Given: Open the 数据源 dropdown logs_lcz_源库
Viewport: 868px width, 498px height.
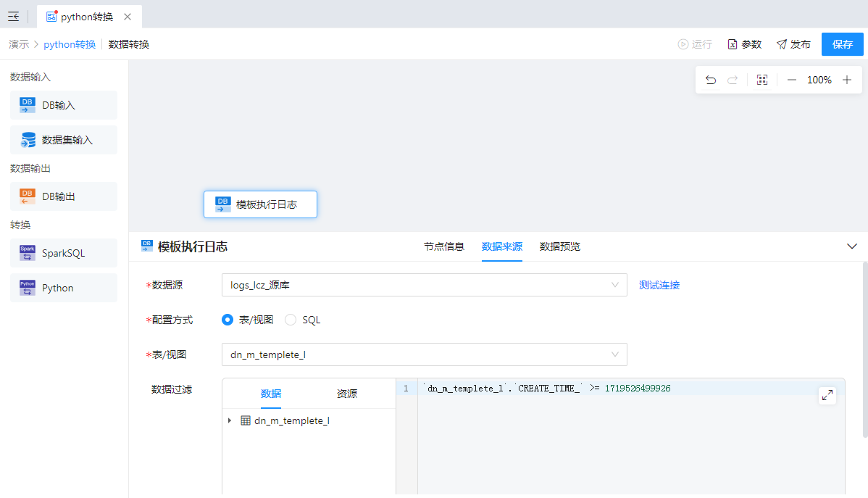Looking at the screenshot, I should (424, 285).
